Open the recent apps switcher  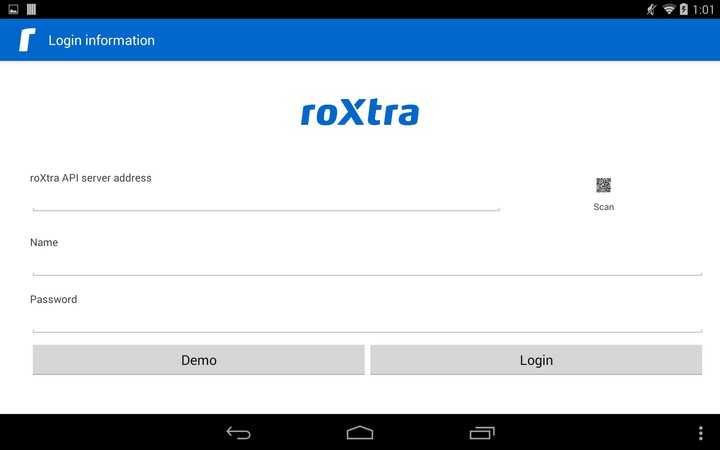pos(482,432)
